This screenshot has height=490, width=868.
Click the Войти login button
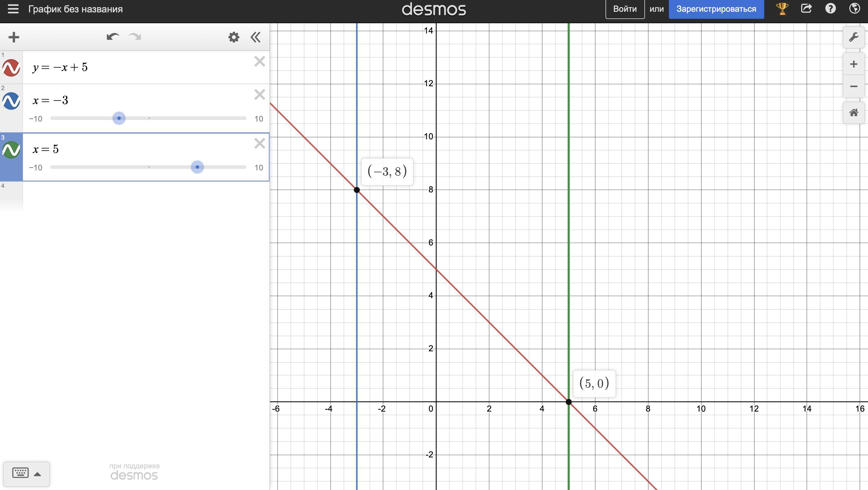point(625,9)
